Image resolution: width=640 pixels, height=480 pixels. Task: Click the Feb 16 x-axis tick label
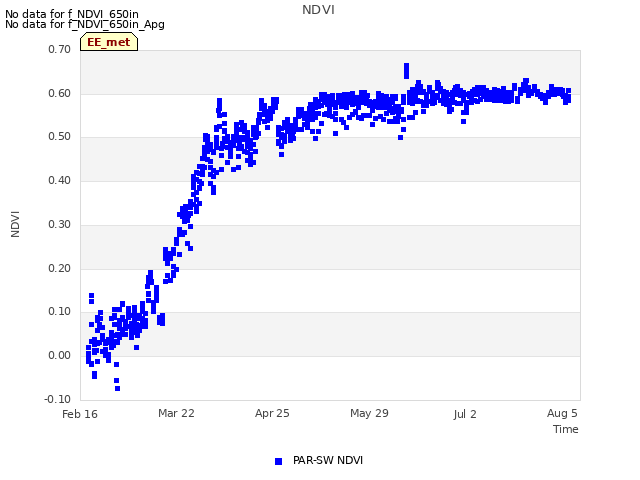tap(80, 414)
